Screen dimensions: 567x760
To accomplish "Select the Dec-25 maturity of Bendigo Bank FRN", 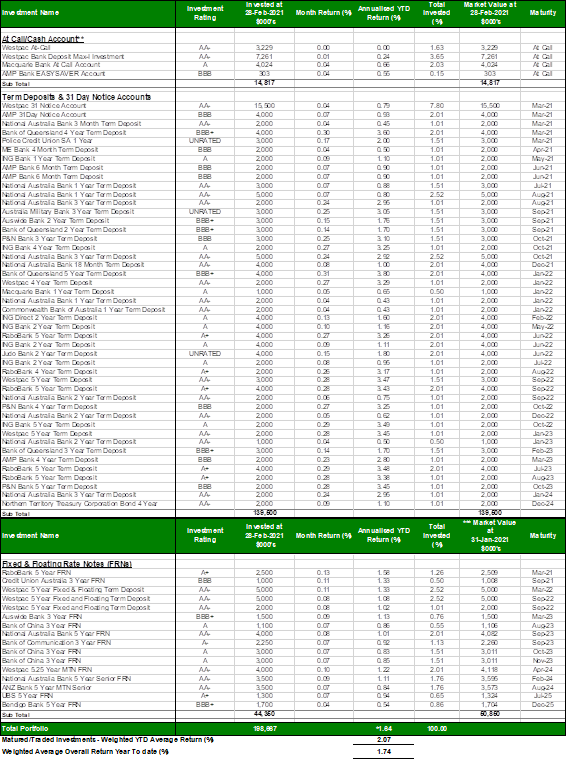I will [542, 705].
